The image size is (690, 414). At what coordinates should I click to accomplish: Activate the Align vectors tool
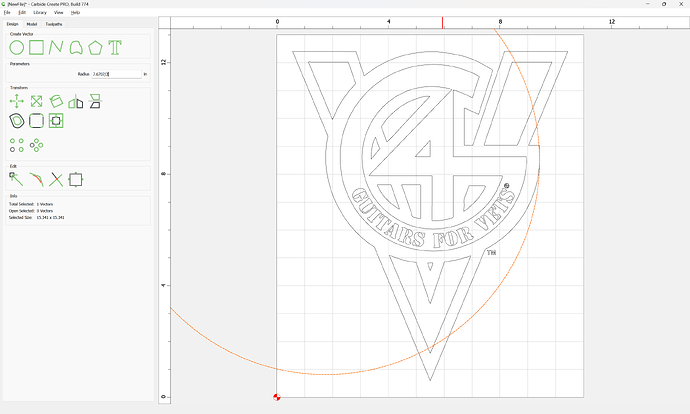[95, 101]
